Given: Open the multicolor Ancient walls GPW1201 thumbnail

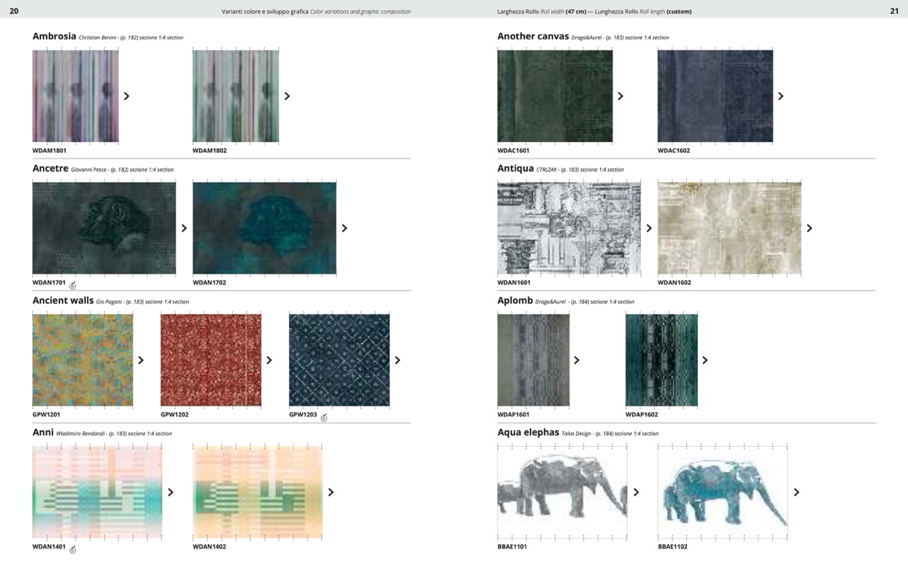Looking at the screenshot, I should [x=82, y=360].
